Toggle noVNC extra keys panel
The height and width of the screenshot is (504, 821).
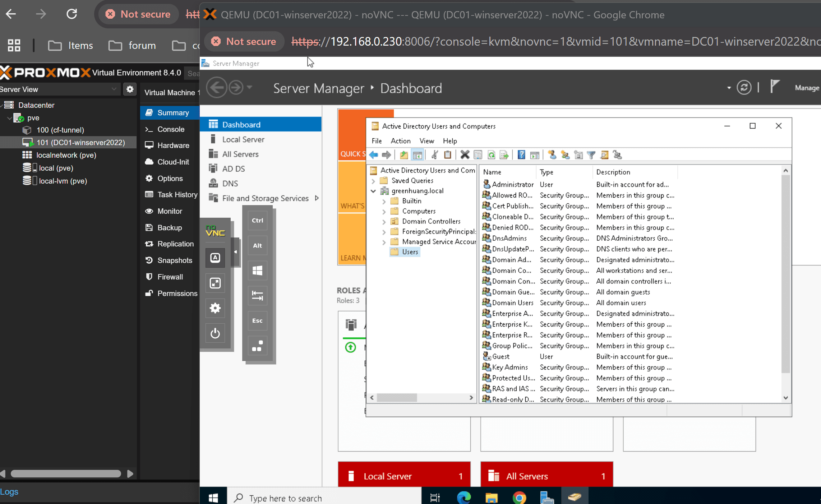pos(215,258)
